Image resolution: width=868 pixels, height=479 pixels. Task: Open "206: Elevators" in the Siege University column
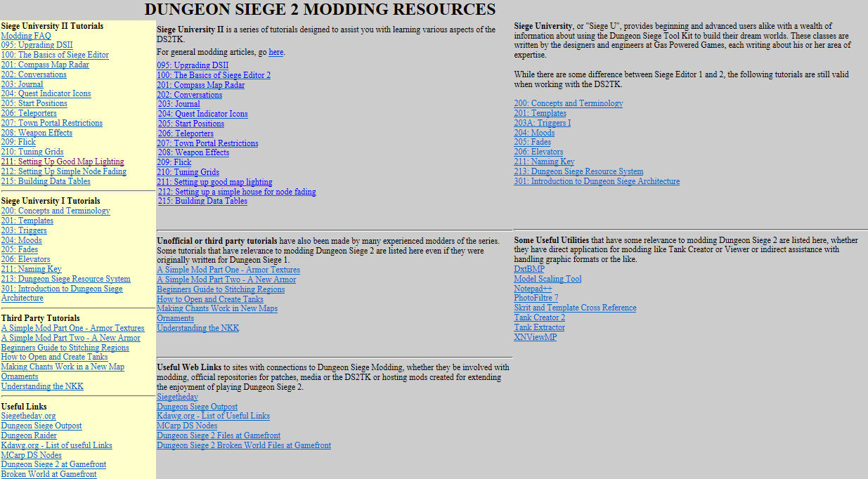[x=538, y=152]
